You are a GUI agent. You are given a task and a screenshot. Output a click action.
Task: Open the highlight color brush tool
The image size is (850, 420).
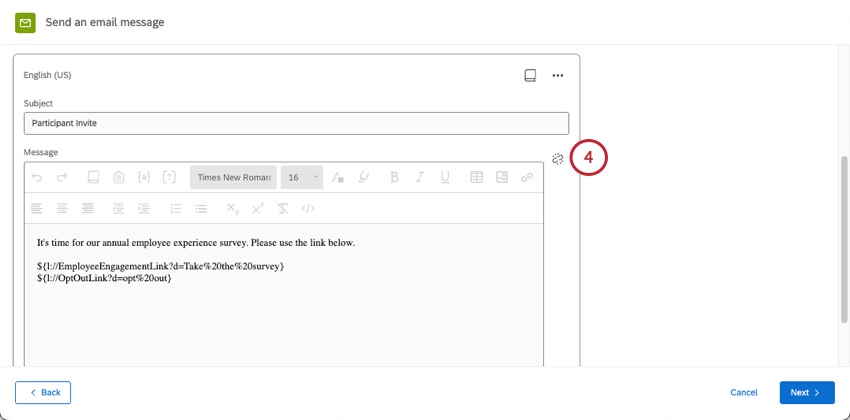point(364,177)
